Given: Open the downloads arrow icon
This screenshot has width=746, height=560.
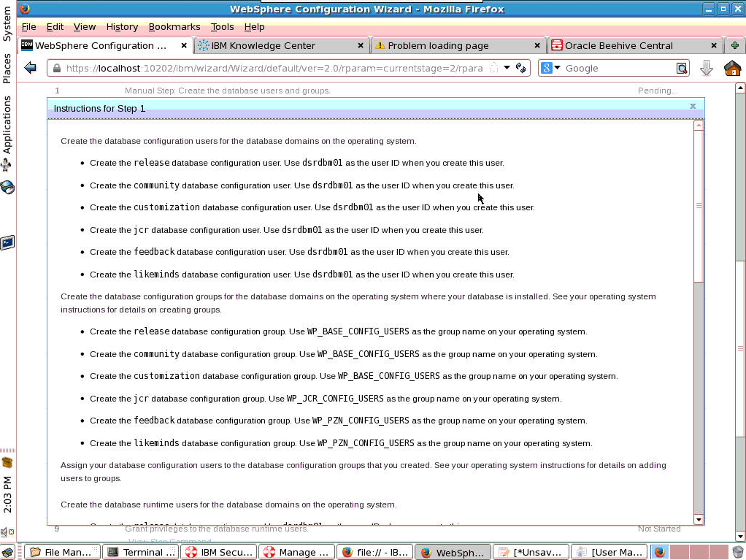Looking at the screenshot, I should click(707, 69).
